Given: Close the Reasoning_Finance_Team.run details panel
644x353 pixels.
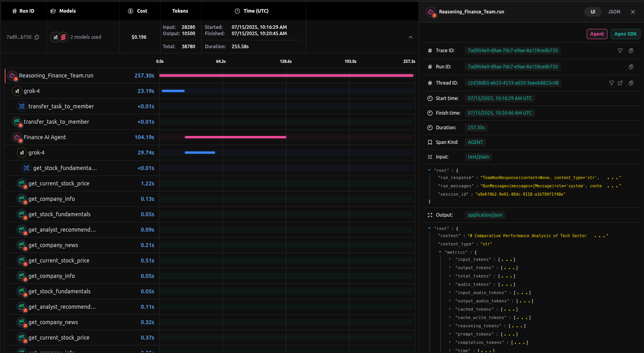Looking at the screenshot, I should [633, 12].
